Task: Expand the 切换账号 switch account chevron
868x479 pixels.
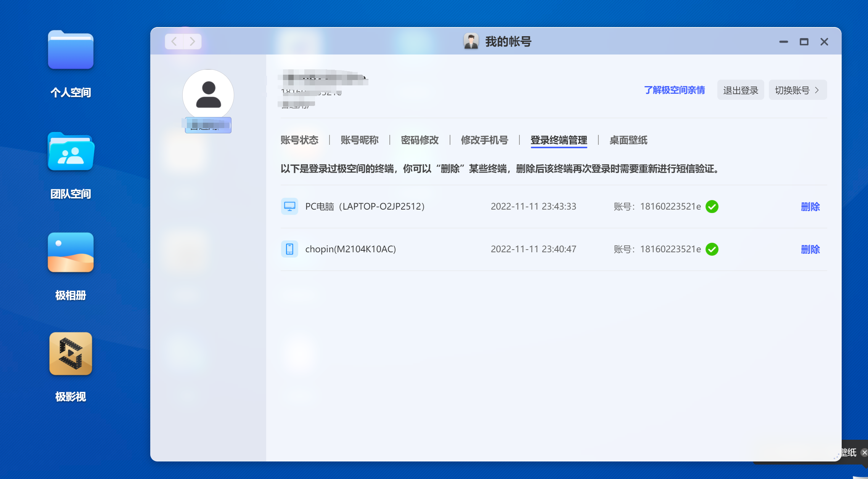Action: coord(817,90)
